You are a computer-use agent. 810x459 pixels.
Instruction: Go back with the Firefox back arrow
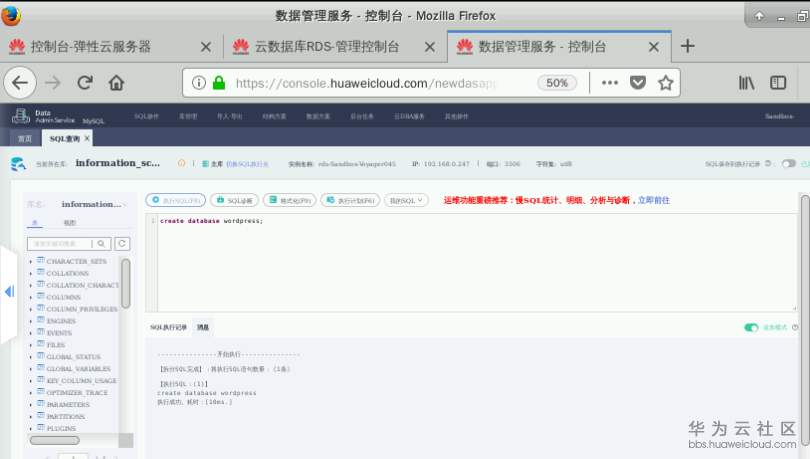pos(20,83)
